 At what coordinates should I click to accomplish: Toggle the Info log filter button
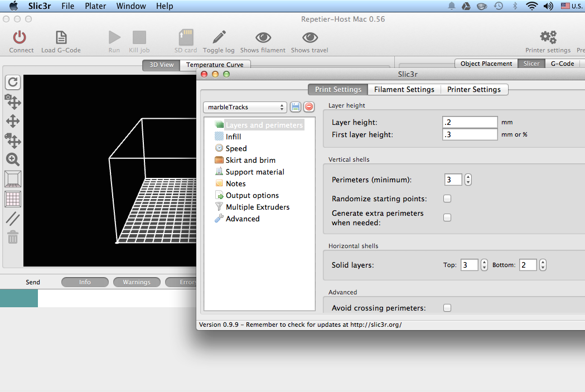coord(85,282)
